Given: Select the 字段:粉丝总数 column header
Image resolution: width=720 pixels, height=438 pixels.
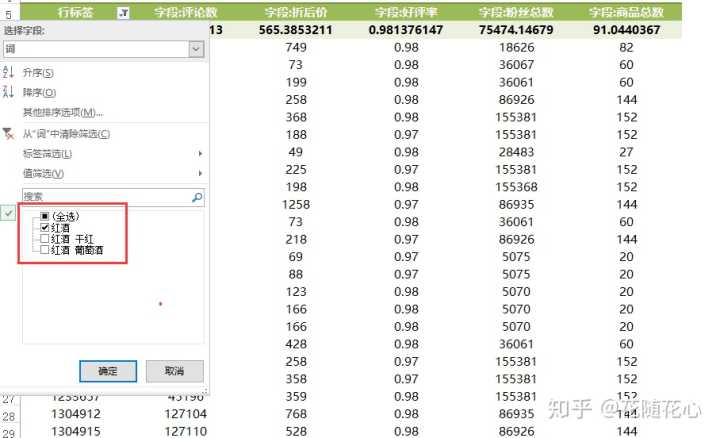Looking at the screenshot, I should tap(516, 12).
